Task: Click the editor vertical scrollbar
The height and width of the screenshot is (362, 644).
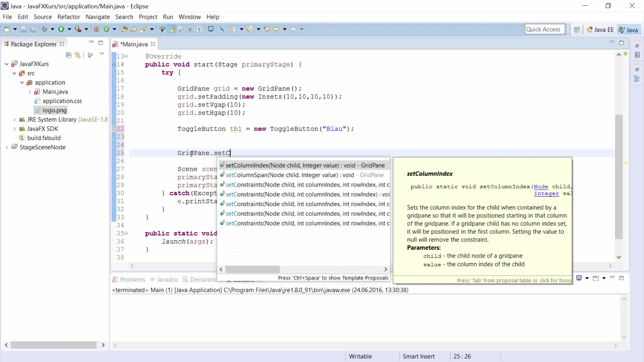Action: (x=619, y=177)
